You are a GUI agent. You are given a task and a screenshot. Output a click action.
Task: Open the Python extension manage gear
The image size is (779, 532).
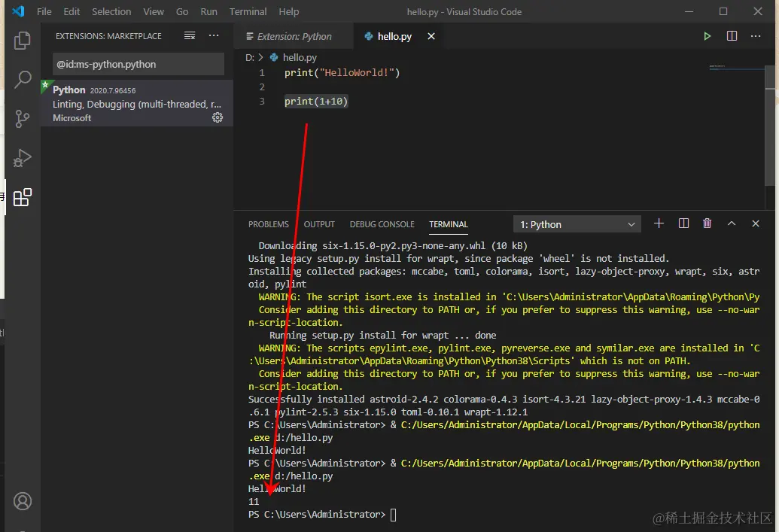coord(218,117)
